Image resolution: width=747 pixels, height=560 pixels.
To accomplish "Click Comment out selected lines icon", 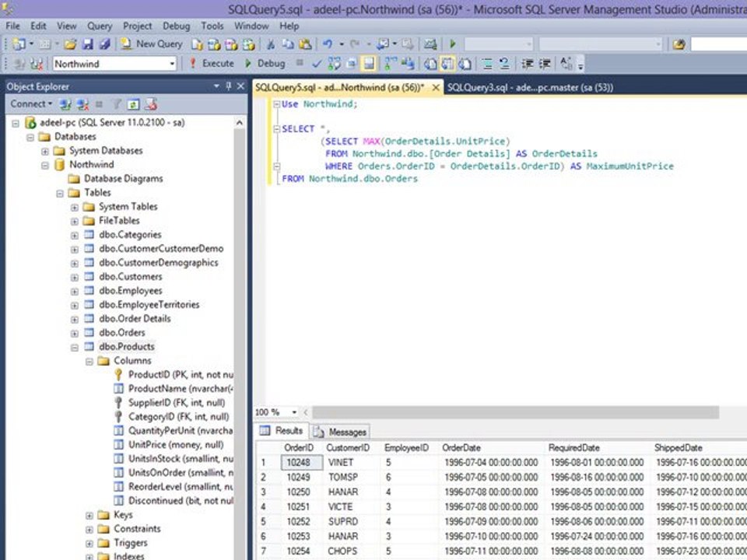I will point(487,63).
